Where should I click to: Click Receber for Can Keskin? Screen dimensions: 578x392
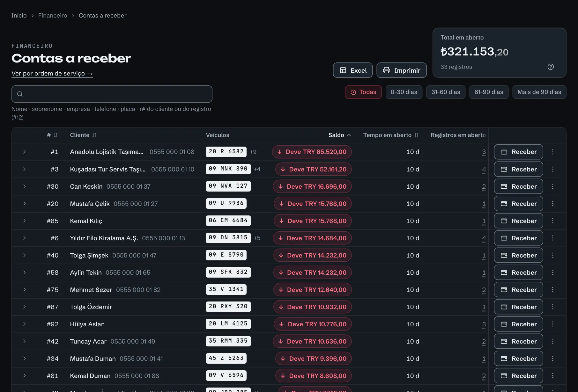518,186
